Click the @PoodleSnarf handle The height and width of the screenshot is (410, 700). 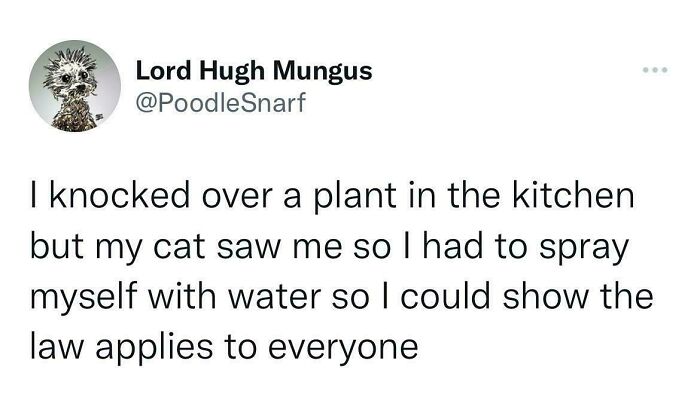click(x=221, y=102)
